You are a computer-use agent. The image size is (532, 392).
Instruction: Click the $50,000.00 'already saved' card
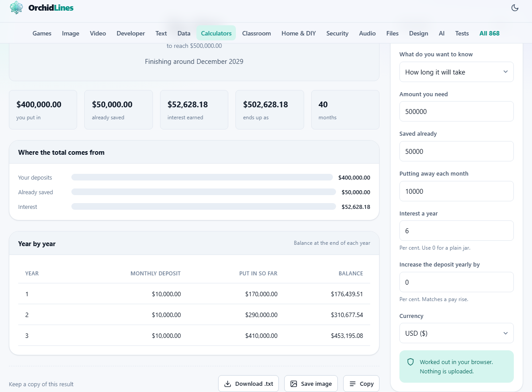click(x=118, y=110)
